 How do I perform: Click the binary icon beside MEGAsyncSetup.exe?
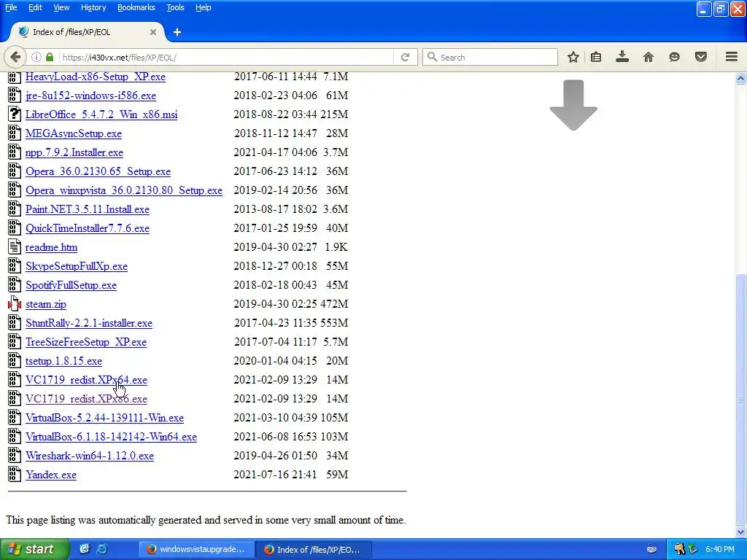pos(15,133)
